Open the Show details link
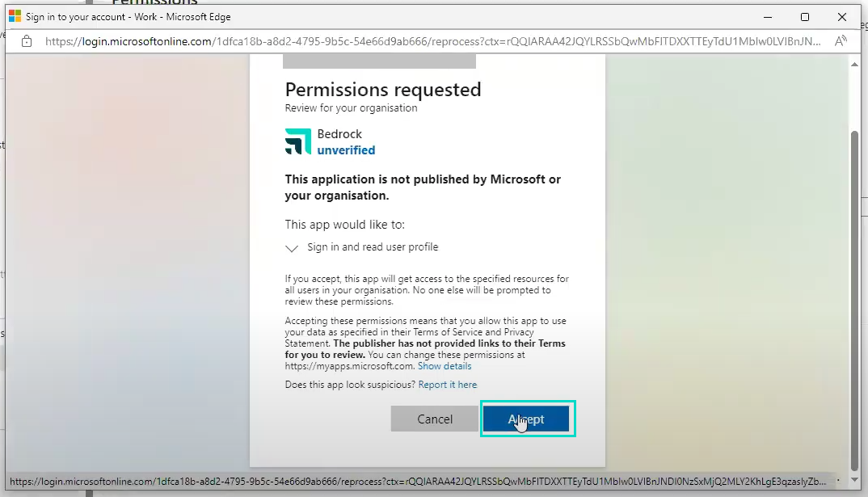Screen dimensions: 868x497 point(445,366)
